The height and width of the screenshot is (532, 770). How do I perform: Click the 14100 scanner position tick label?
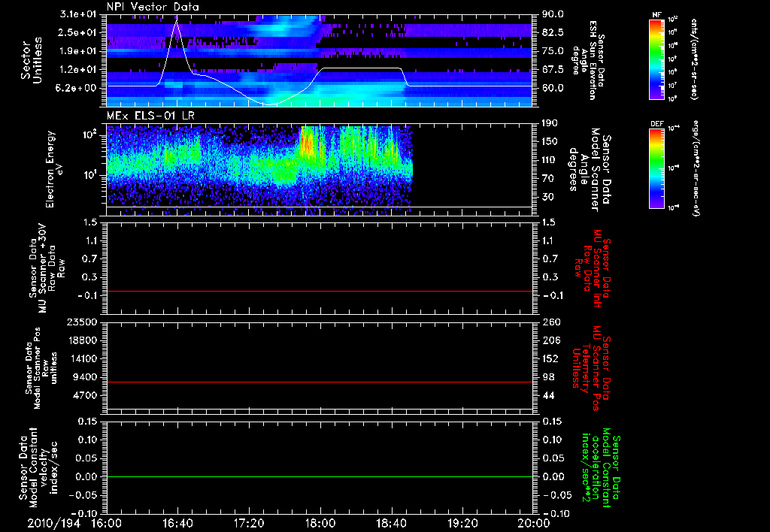point(83,358)
